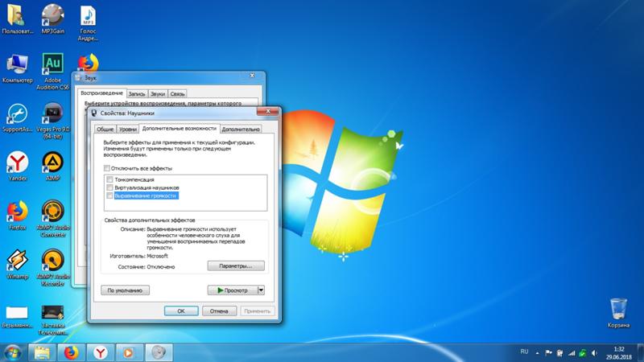Switch to the Уровни tab
Screen dimensions: 644x362
coord(128,129)
